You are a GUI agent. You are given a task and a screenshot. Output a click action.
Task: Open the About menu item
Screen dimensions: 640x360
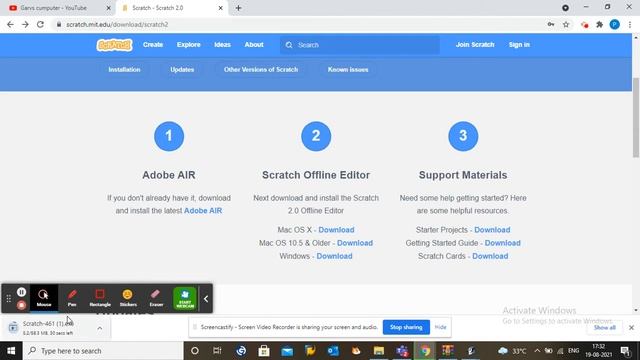point(254,44)
